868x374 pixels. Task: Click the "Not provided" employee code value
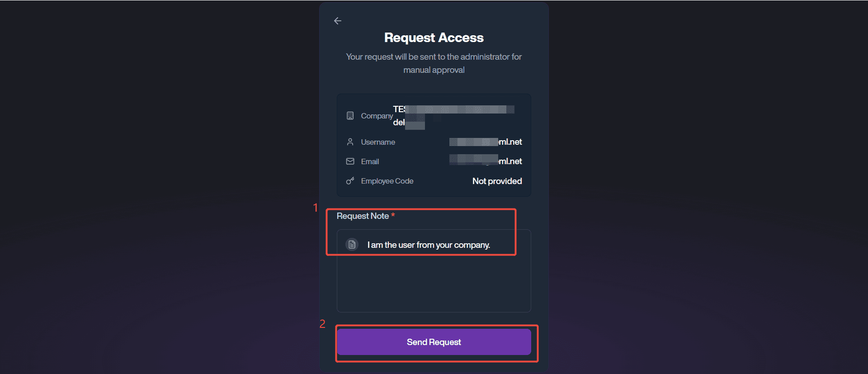[x=497, y=181]
